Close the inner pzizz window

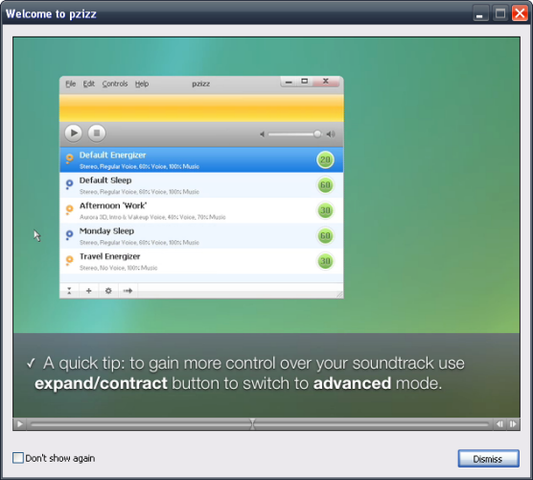pyautogui.click(x=326, y=81)
